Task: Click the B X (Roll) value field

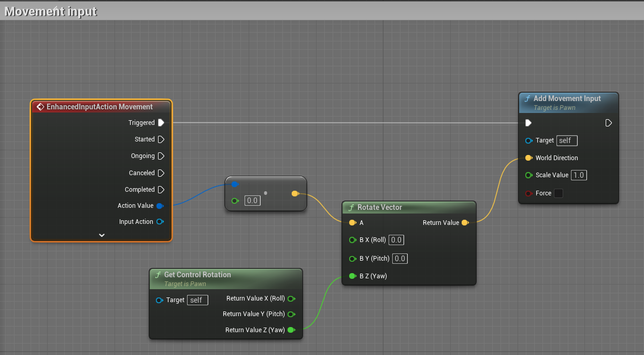Action: pos(396,240)
